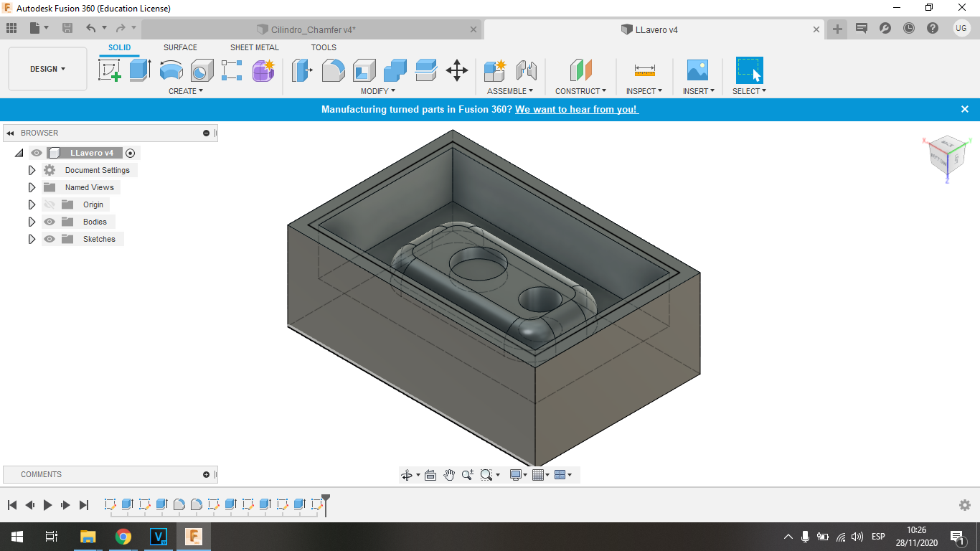Viewport: 980px width, 551px height.
Task: Select the New Component tool
Action: 495,70
